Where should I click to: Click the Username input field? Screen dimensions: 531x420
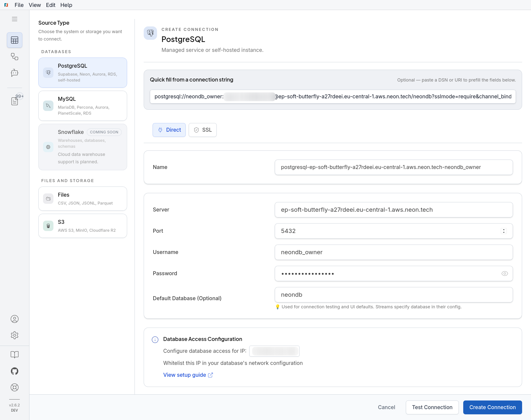[394, 252]
